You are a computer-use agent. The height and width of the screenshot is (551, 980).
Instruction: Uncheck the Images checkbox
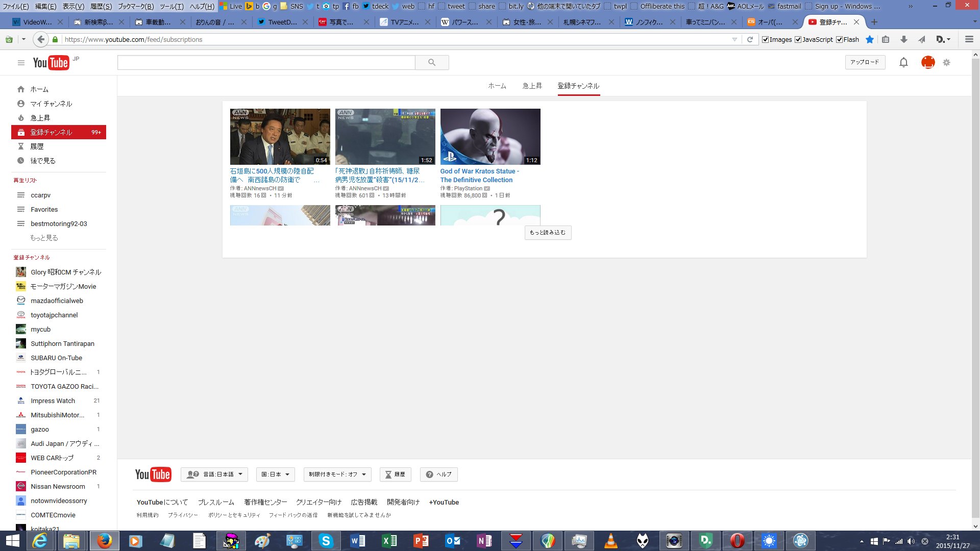(x=765, y=39)
